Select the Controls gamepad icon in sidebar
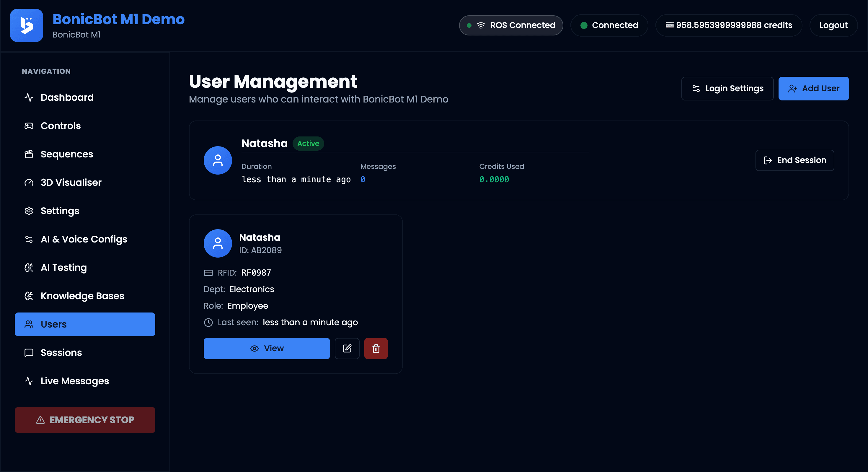The width and height of the screenshot is (868, 472). point(29,126)
